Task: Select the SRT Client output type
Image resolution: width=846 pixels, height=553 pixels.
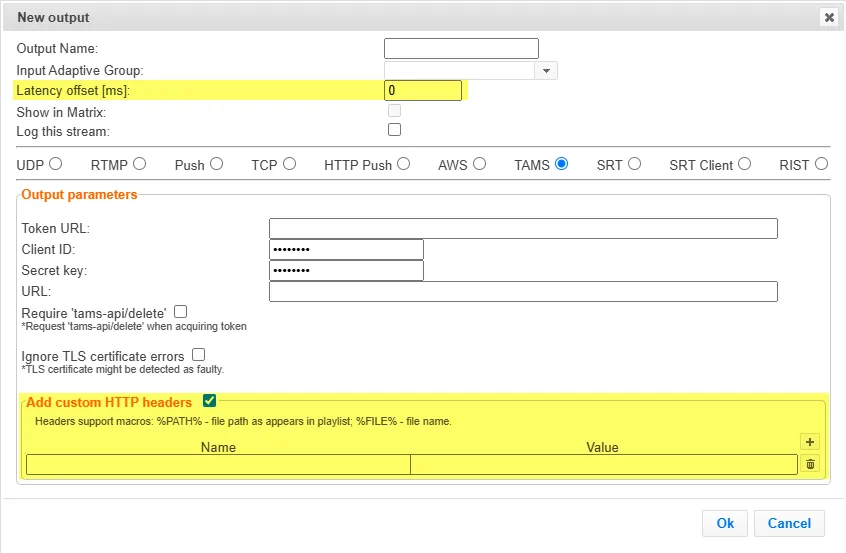Action: (745, 163)
